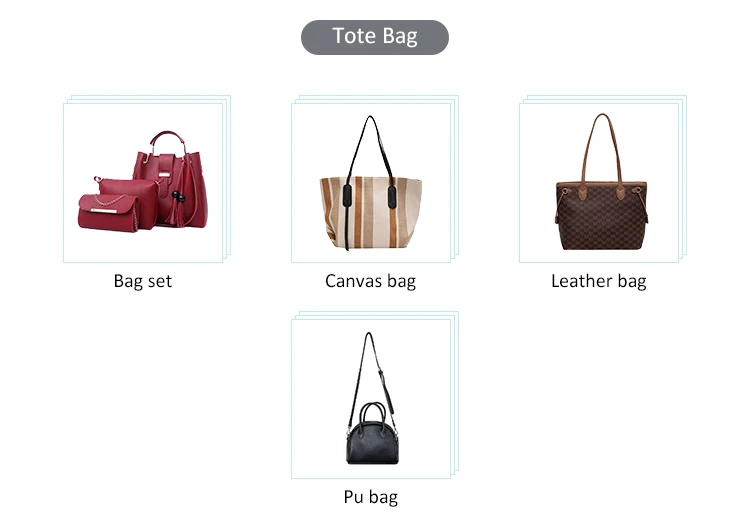Click the Pu bag caption
This screenshot has height=528, width=750.
[370, 497]
